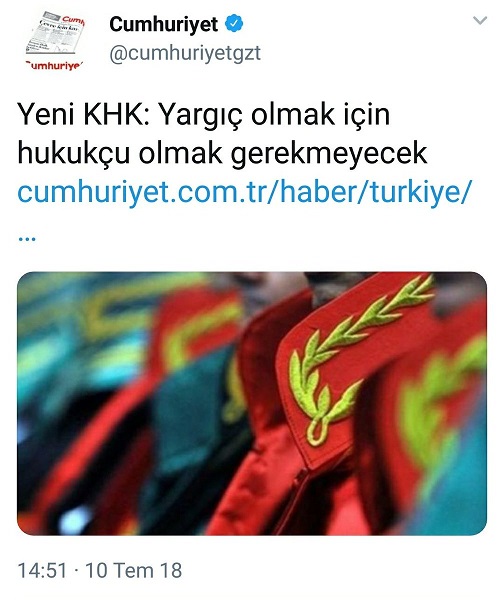Open the tweet timestamp 14:51
The height and width of the screenshot is (600, 504).
42,571
